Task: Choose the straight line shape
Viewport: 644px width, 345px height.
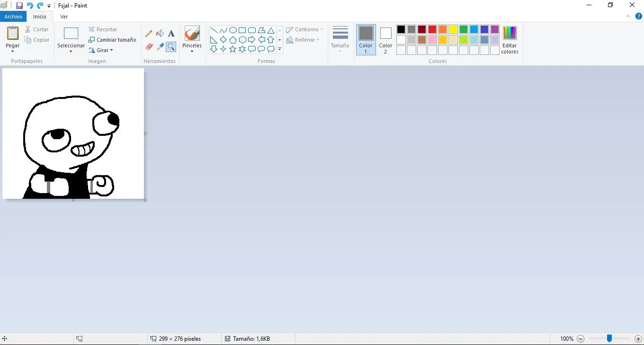Action: pyautogui.click(x=214, y=30)
